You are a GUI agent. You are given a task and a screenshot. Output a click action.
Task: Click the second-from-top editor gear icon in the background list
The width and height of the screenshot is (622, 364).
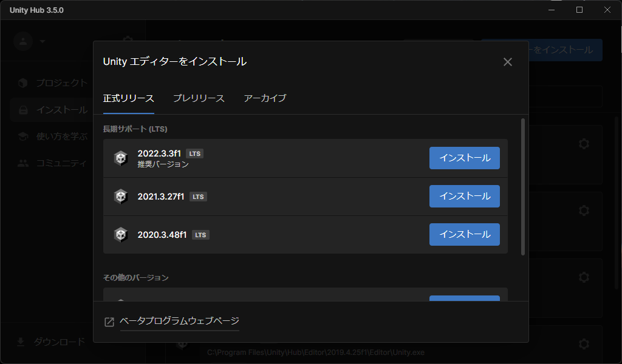point(584,211)
